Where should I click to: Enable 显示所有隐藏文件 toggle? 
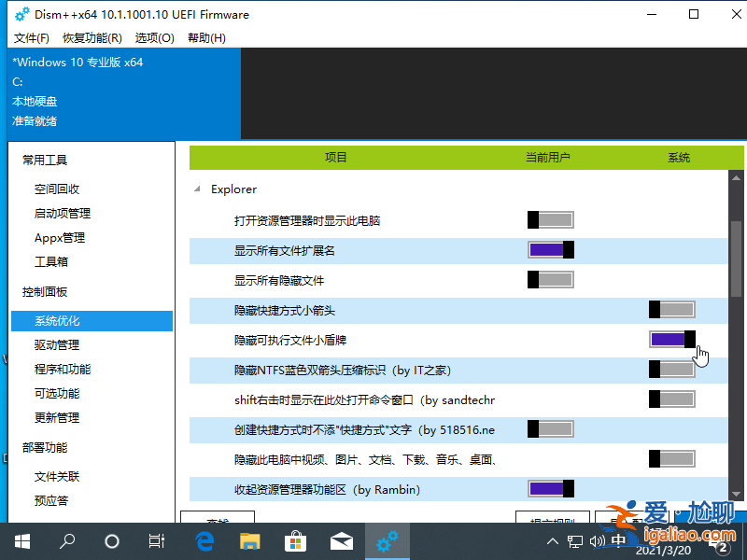[550, 278]
